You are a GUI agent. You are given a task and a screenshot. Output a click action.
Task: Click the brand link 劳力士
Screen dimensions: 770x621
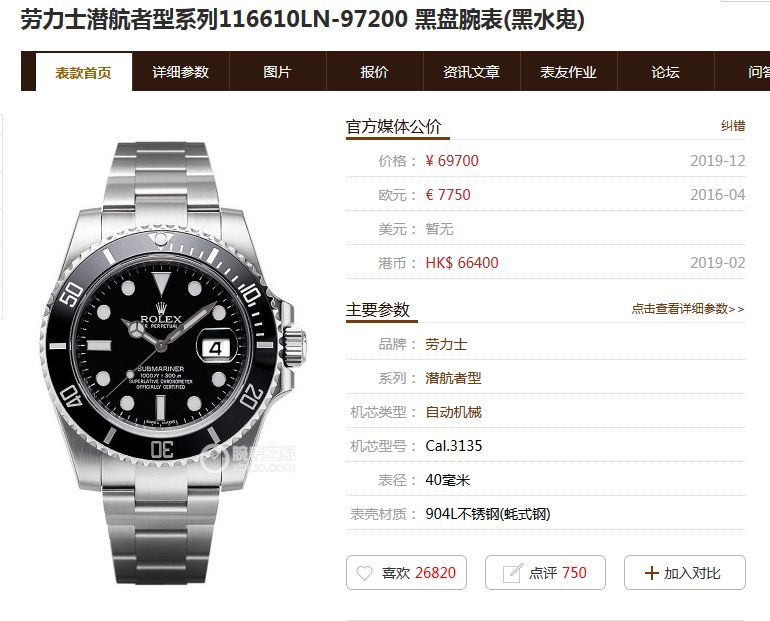(446, 344)
